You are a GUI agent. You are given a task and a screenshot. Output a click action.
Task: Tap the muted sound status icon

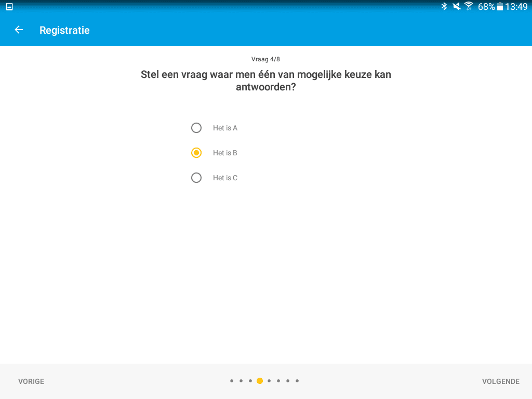pos(457,7)
